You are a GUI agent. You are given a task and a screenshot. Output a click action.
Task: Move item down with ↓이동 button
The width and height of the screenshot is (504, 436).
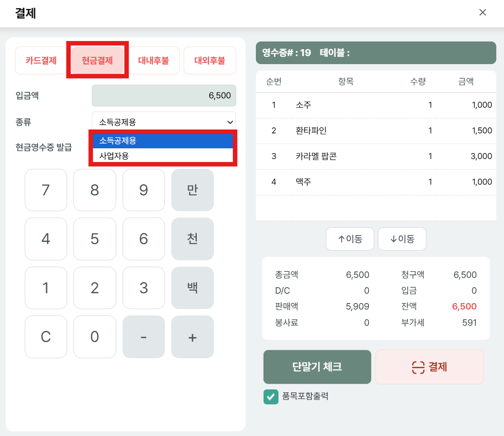(x=402, y=239)
